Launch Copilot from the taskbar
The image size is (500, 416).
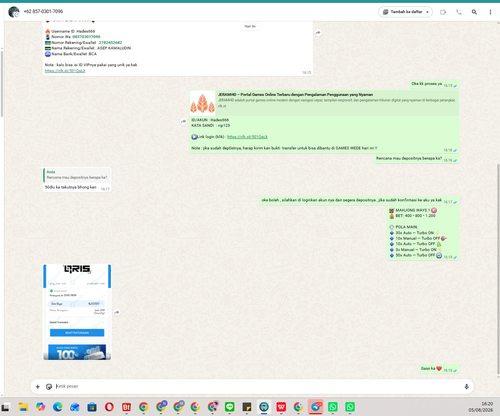click(x=41, y=407)
